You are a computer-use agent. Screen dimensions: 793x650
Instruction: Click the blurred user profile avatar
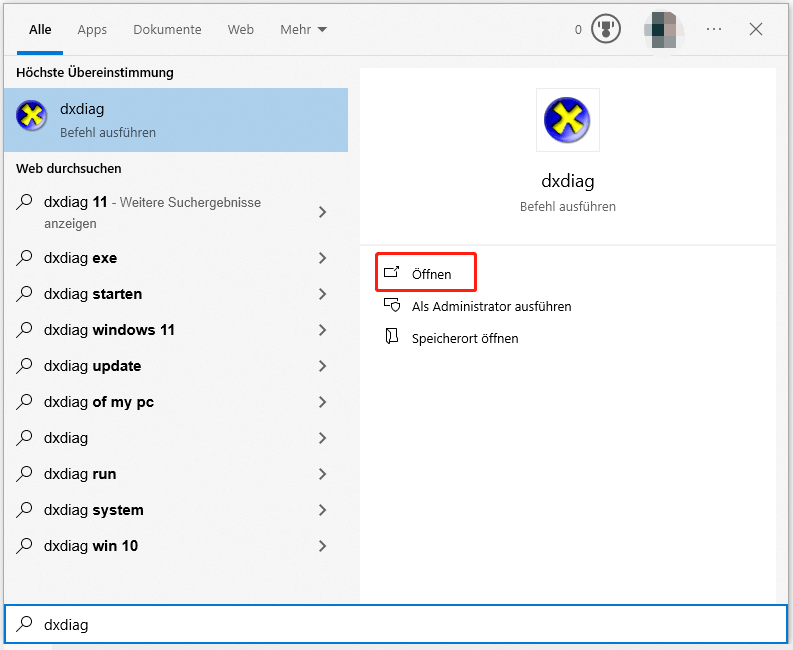664,29
